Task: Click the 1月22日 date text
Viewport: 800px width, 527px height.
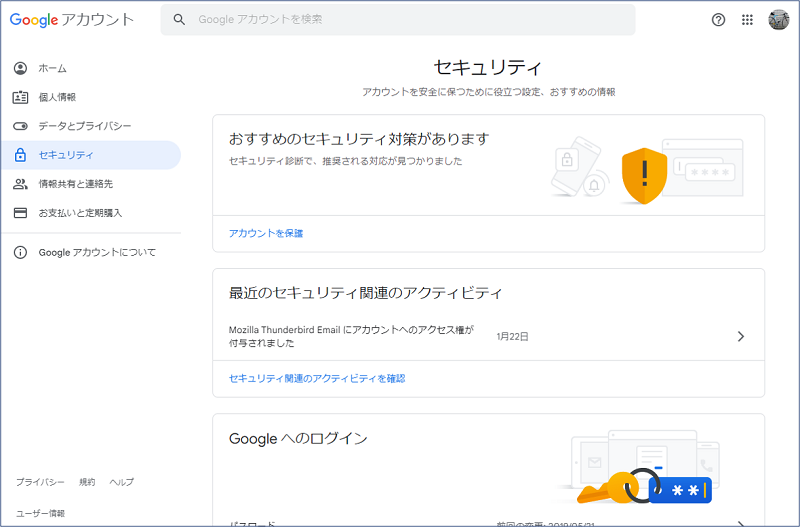Action: point(512,337)
